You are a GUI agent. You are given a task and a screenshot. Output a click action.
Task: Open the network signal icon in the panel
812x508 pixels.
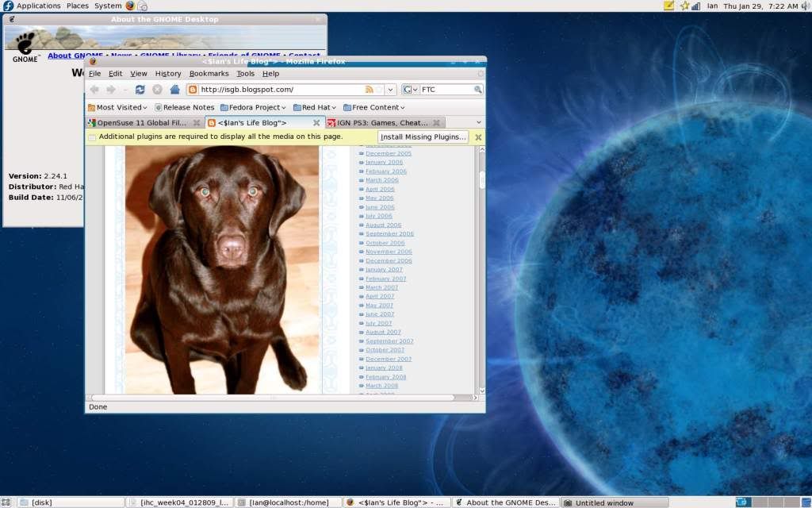696,6
